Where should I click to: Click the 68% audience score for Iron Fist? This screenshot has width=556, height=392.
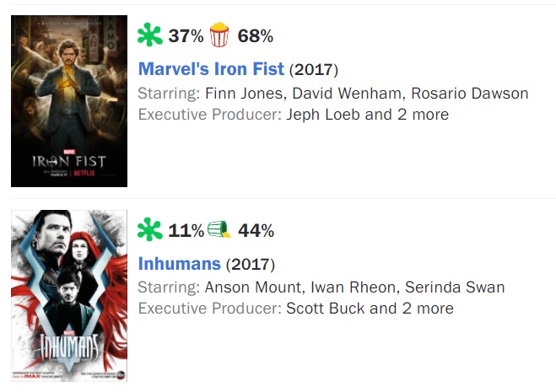[x=256, y=35]
